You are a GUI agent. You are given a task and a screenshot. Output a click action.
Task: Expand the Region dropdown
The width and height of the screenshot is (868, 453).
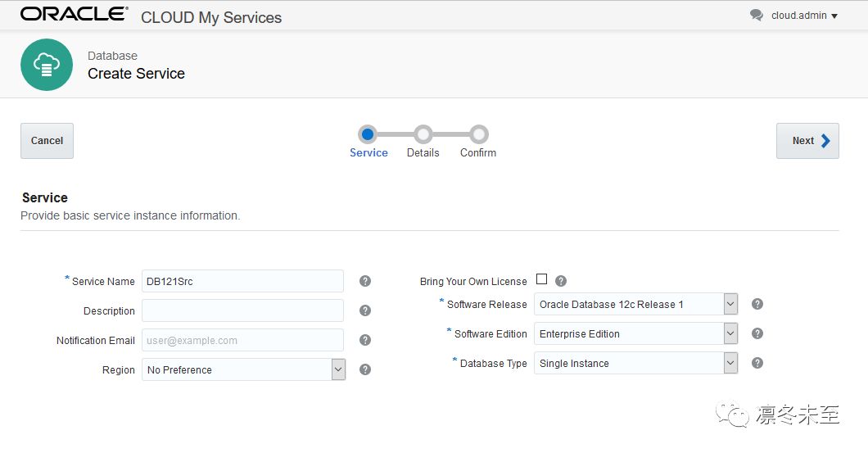338,369
